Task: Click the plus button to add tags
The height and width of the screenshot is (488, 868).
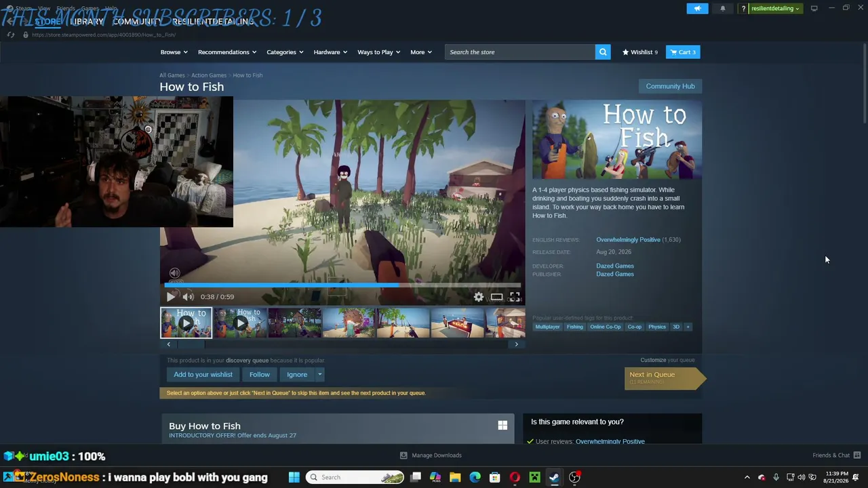Action: pos(688,327)
